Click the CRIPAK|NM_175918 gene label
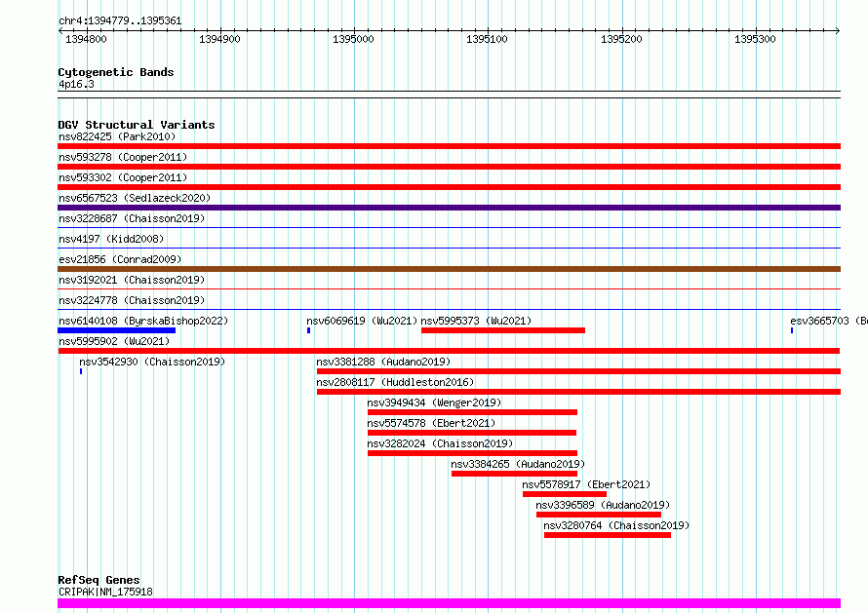 pyautogui.click(x=105, y=592)
